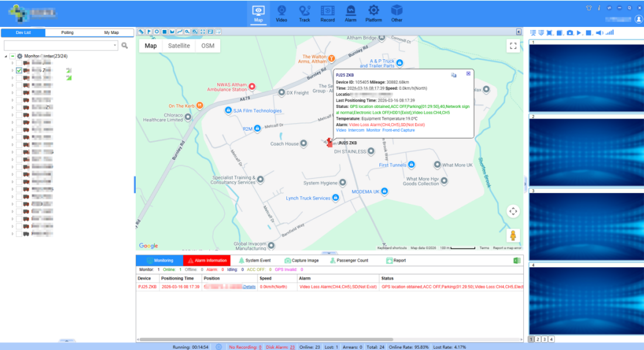Click the second list-arrow icon in video toolbar
This screenshot has height=350, width=644.
(542, 32)
